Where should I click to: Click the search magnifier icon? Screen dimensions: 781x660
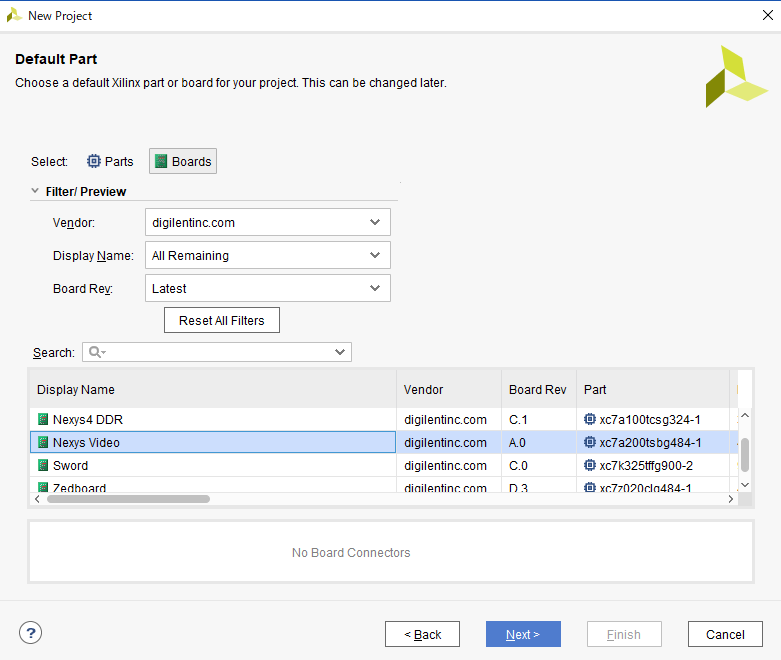click(95, 352)
